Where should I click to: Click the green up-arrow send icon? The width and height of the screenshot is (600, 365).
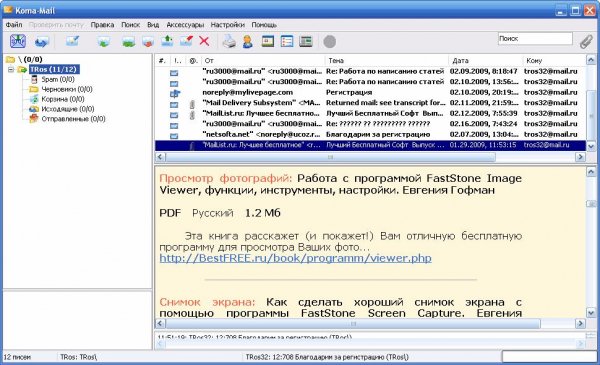167,41
